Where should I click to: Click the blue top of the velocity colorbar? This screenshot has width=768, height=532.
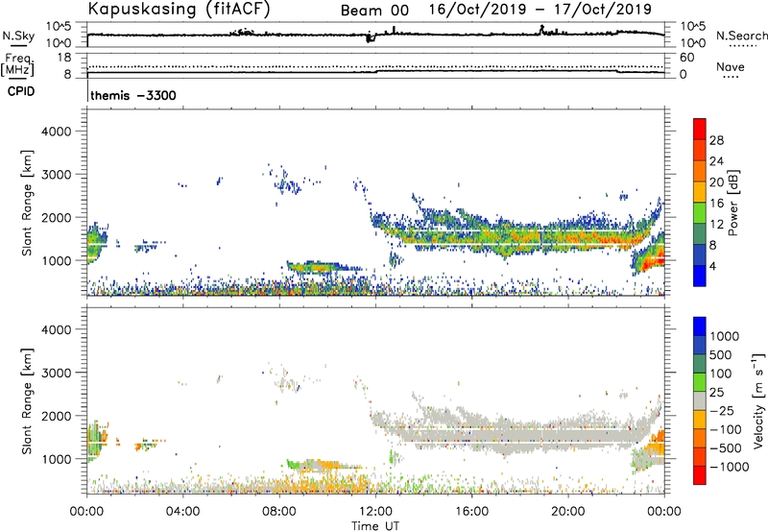pos(700,326)
